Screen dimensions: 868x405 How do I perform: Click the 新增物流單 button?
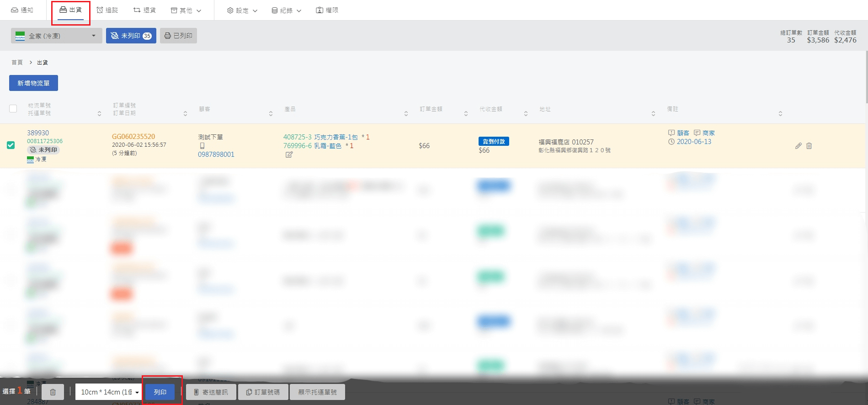pos(33,83)
